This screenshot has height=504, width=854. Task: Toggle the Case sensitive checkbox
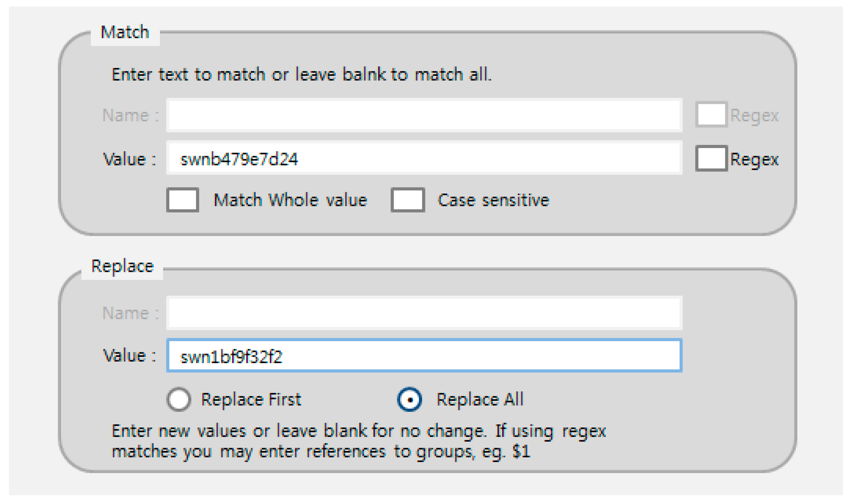tap(408, 200)
